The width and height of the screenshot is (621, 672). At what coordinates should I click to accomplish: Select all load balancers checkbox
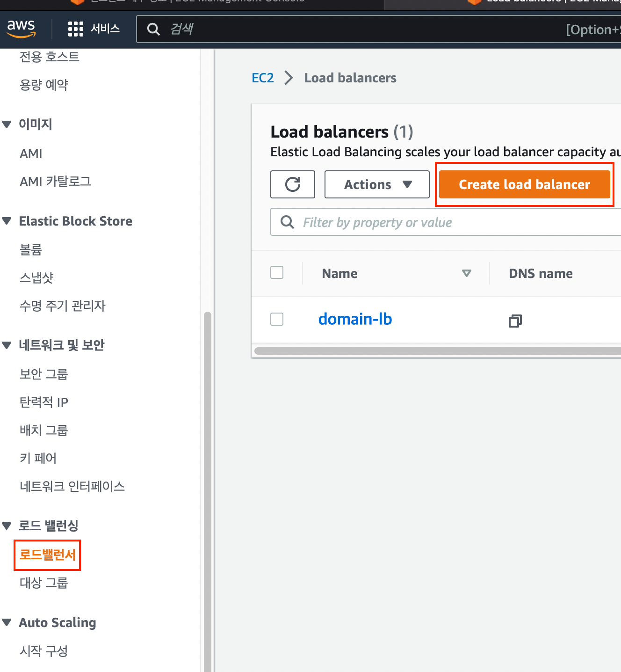tap(277, 272)
